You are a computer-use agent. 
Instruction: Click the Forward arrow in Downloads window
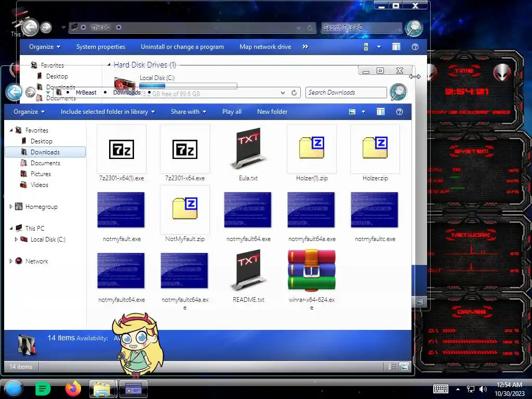(x=30, y=92)
